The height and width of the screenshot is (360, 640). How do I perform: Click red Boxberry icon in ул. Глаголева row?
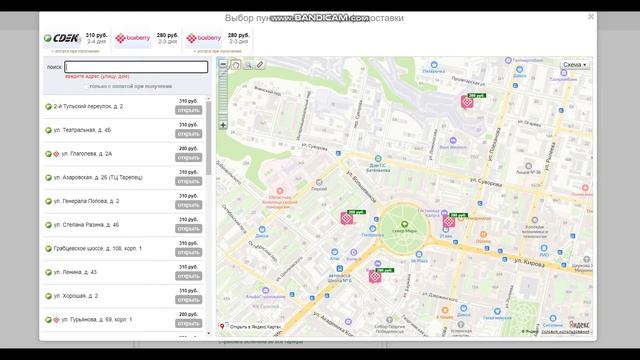(56, 154)
